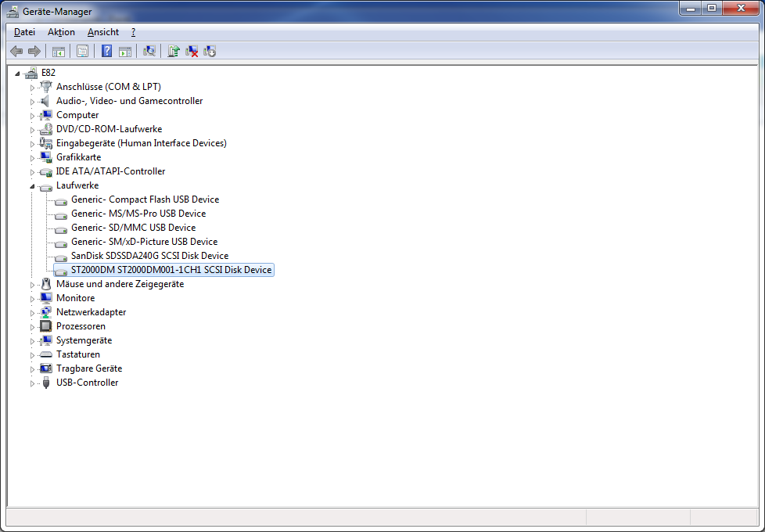This screenshot has height=532, width=765.
Task: Click the Geräte-Manager title bar icon
Action: point(13,12)
